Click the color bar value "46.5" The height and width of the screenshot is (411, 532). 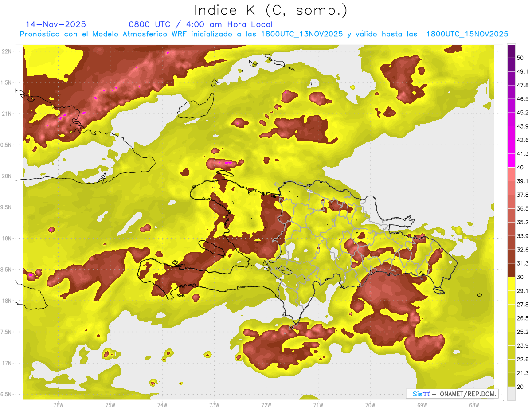click(523, 99)
